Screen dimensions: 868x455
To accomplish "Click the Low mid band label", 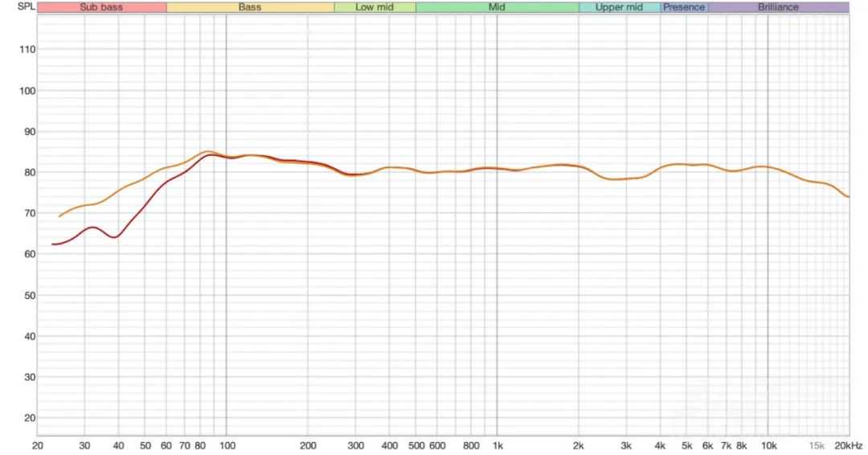I will point(375,7).
